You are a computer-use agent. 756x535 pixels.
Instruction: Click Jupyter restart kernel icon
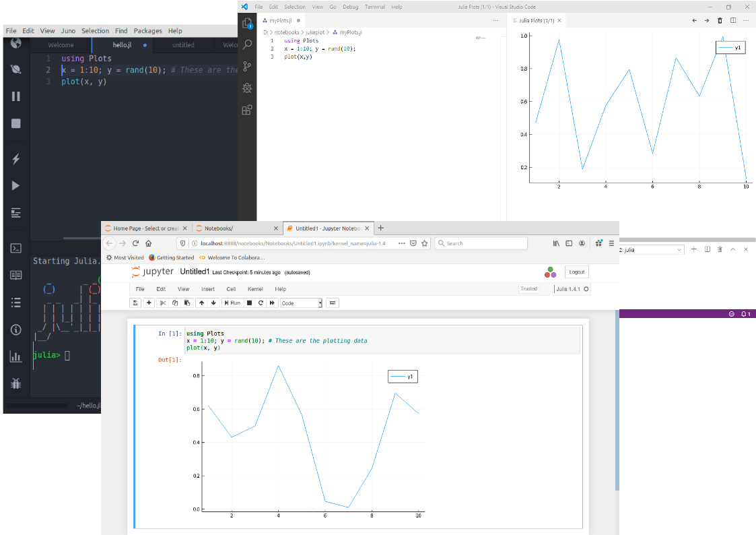(261, 303)
